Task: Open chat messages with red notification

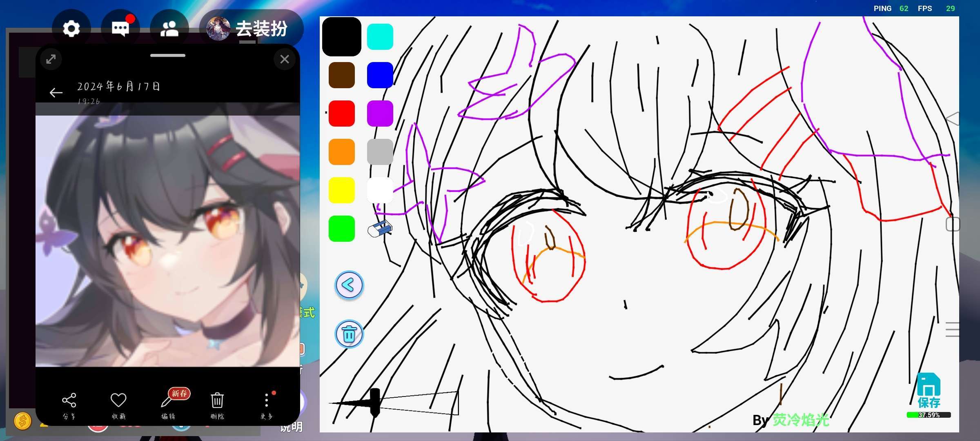Action: coord(120,29)
